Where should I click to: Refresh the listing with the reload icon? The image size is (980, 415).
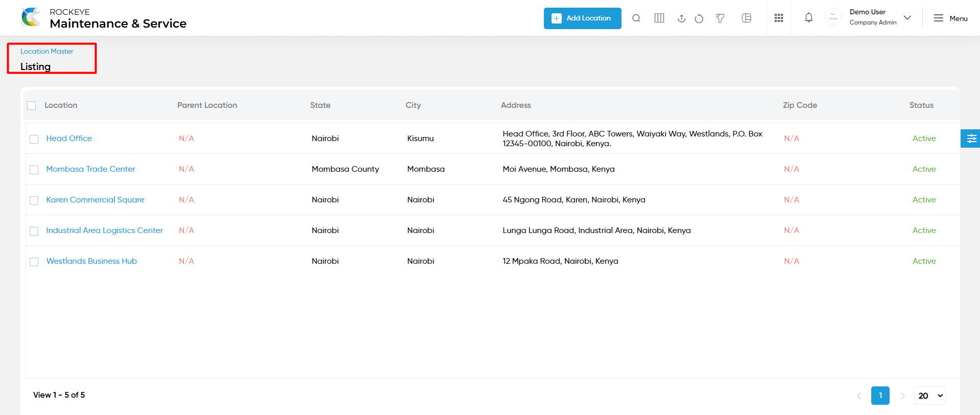699,18
